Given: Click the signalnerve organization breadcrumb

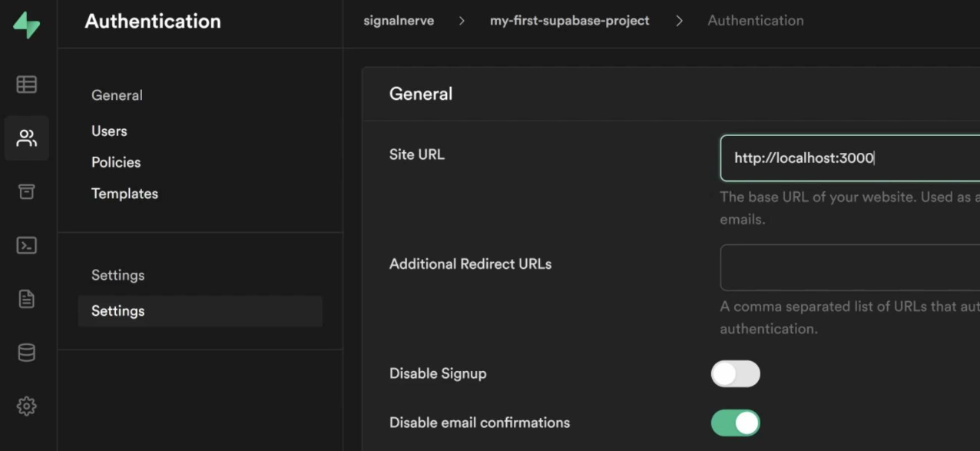Looking at the screenshot, I should pyautogui.click(x=399, y=21).
